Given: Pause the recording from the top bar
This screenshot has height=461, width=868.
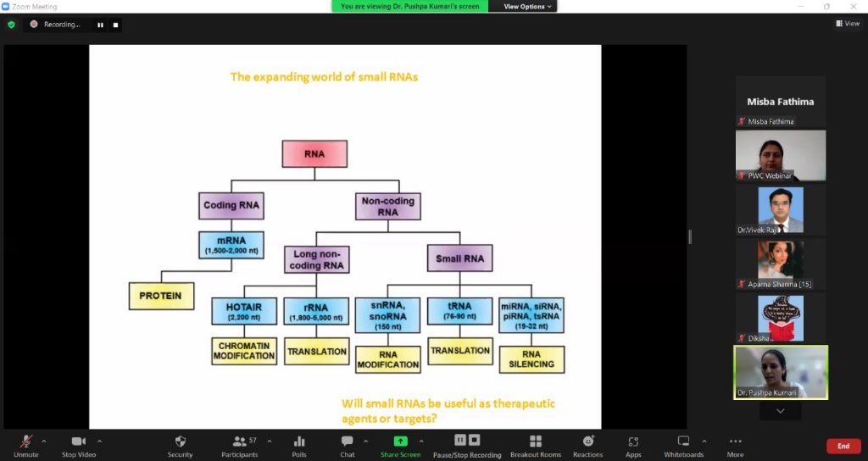Looking at the screenshot, I should [x=100, y=25].
